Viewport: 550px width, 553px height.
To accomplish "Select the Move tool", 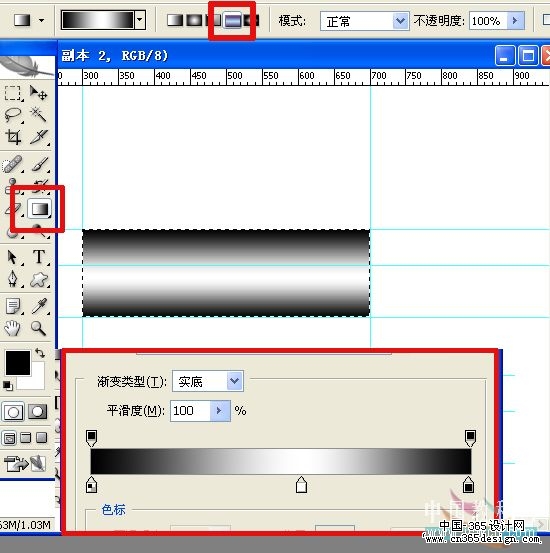I will click(38, 93).
